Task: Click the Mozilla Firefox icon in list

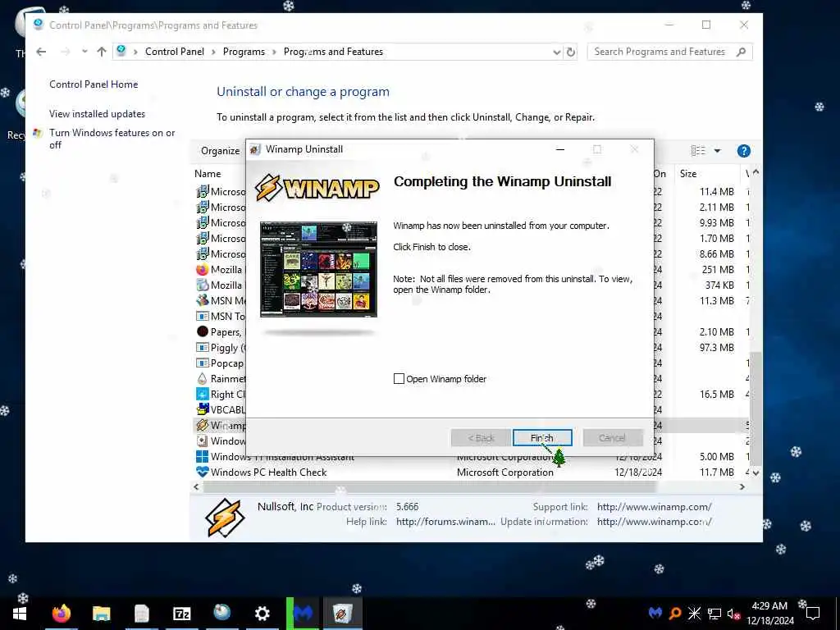Action: click(x=202, y=269)
